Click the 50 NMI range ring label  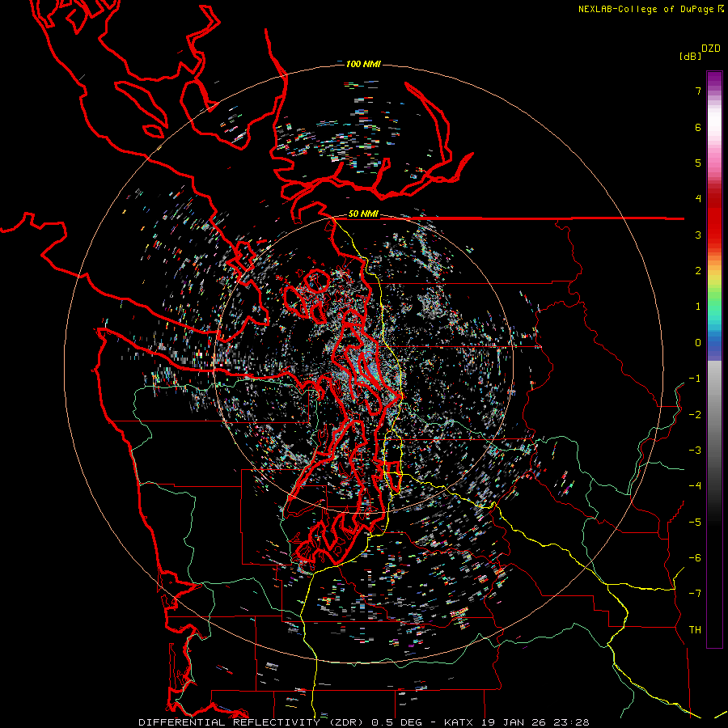click(x=363, y=214)
